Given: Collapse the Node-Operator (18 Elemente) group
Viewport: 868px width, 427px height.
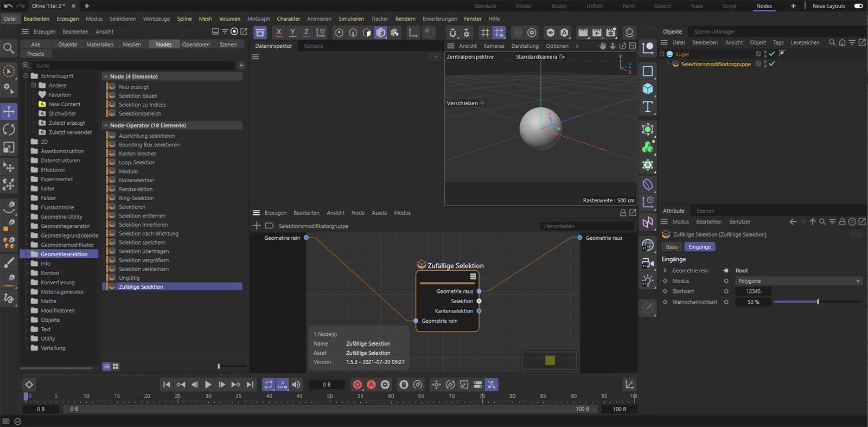Looking at the screenshot, I should pyautogui.click(x=106, y=125).
